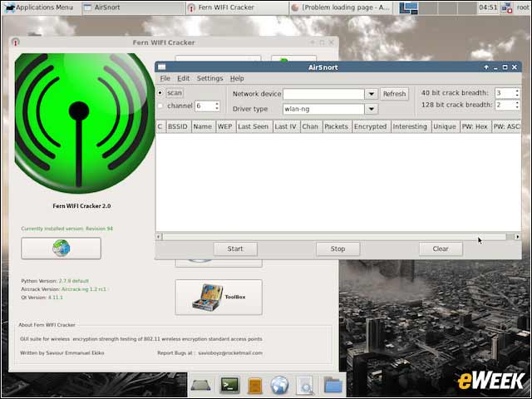Click the horizontal scrollbar right arrow in AirSnort
This screenshot has height=399, width=532.
tap(518, 236)
